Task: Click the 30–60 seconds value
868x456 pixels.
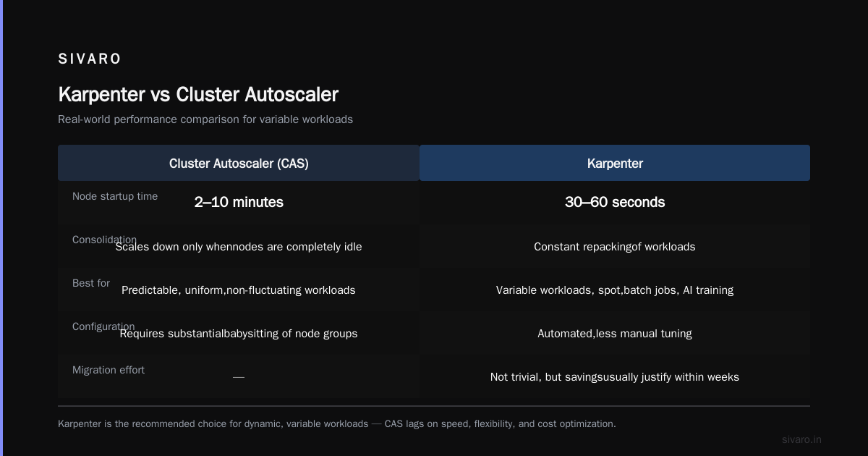Action: coord(615,202)
